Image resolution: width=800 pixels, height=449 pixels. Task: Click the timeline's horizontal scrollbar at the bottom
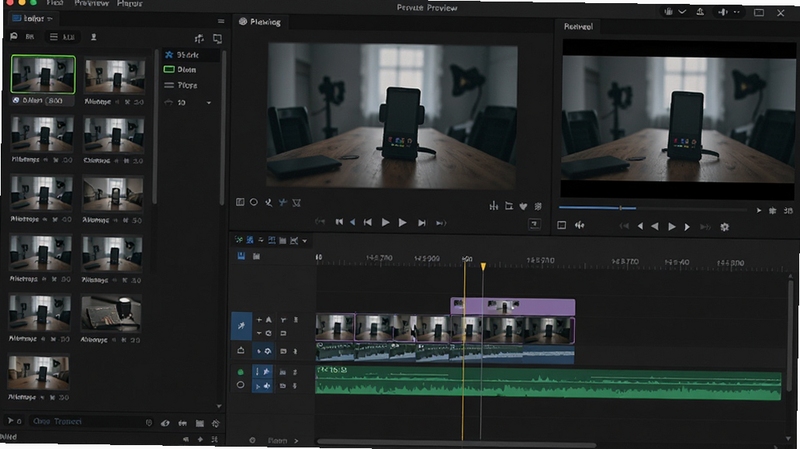(456, 443)
